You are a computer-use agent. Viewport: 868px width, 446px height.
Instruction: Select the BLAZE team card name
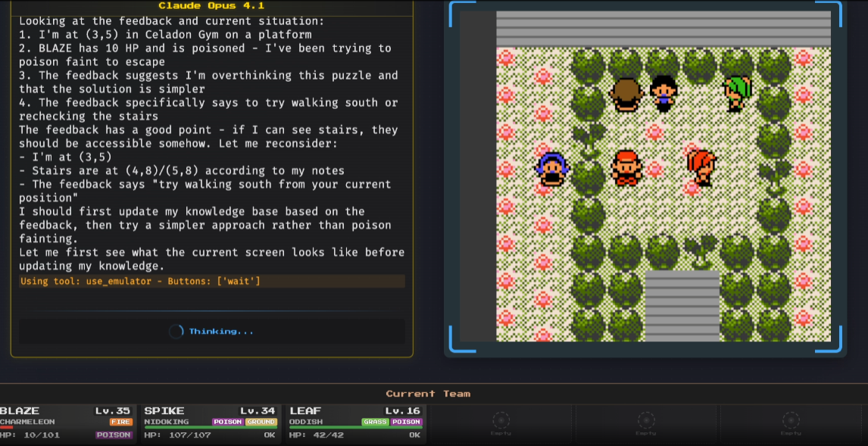click(20, 410)
